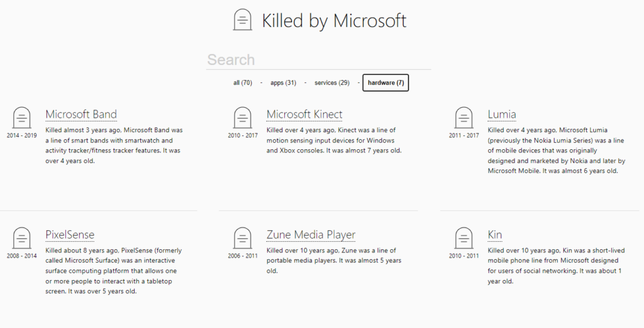Select the all (70) filter

click(243, 82)
